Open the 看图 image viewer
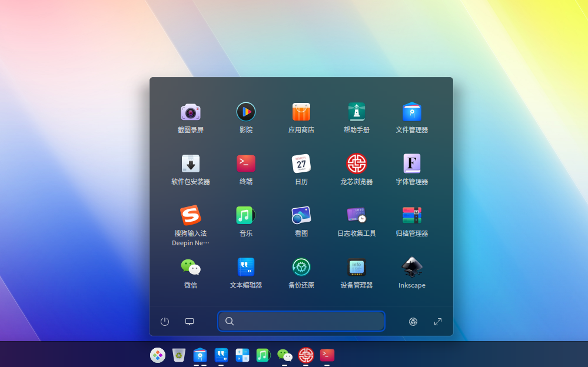This screenshot has width=588, height=367. pyautogui.click(x=301, y=215)
